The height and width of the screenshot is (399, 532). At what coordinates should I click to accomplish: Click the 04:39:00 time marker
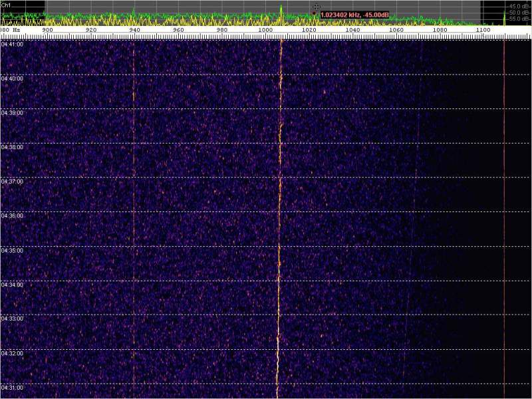pyautogui.click(x=12, y=112)
